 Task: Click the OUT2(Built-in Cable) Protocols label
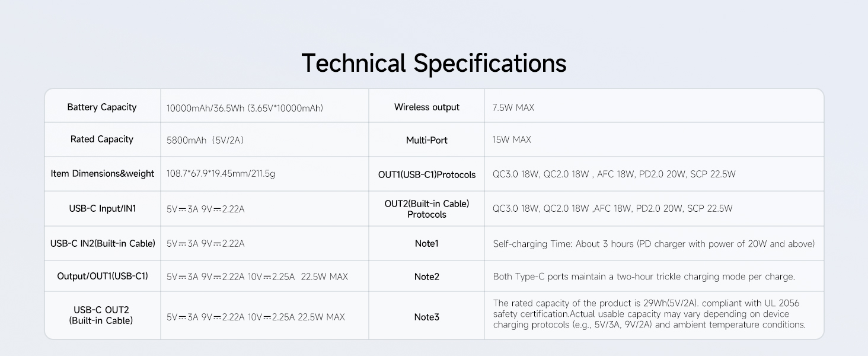click(x=427, y=209)
